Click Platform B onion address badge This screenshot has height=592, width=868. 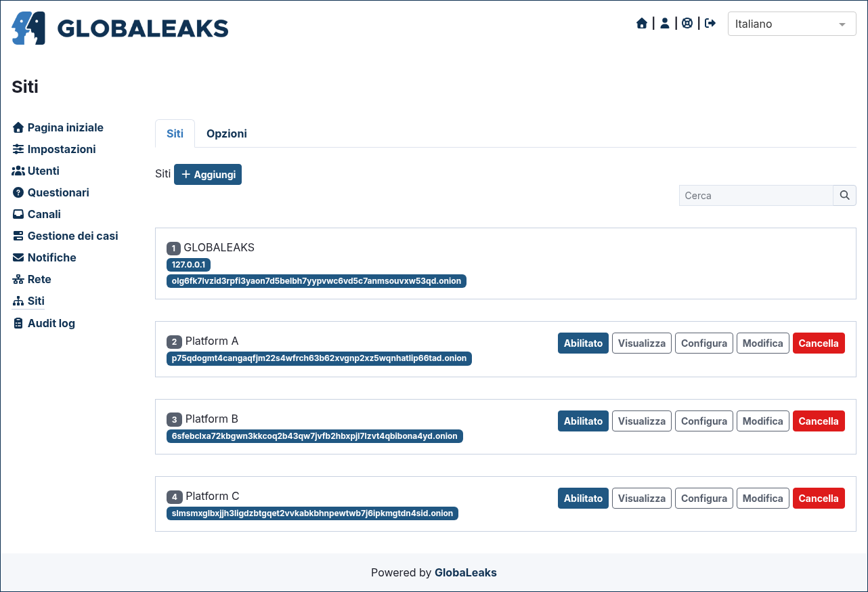315,436
